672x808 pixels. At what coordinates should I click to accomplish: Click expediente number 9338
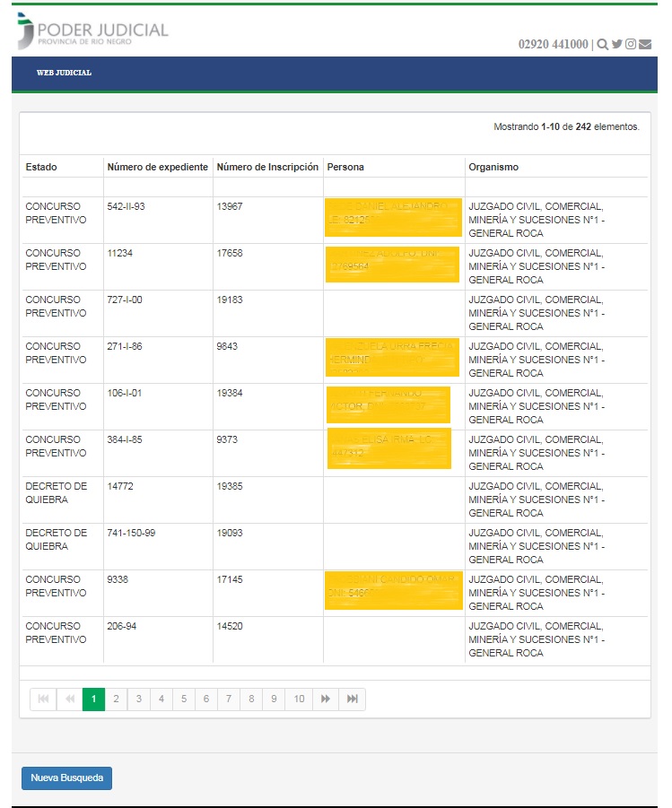tap(117, 579)
